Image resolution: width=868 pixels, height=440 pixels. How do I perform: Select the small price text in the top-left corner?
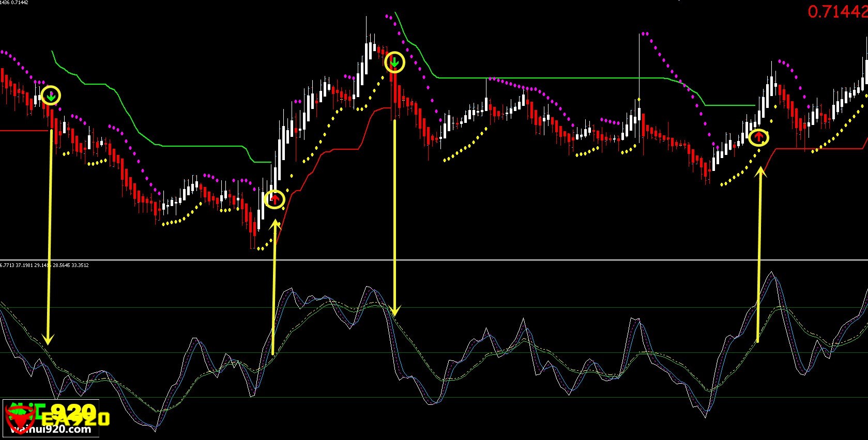click(14, 3)
